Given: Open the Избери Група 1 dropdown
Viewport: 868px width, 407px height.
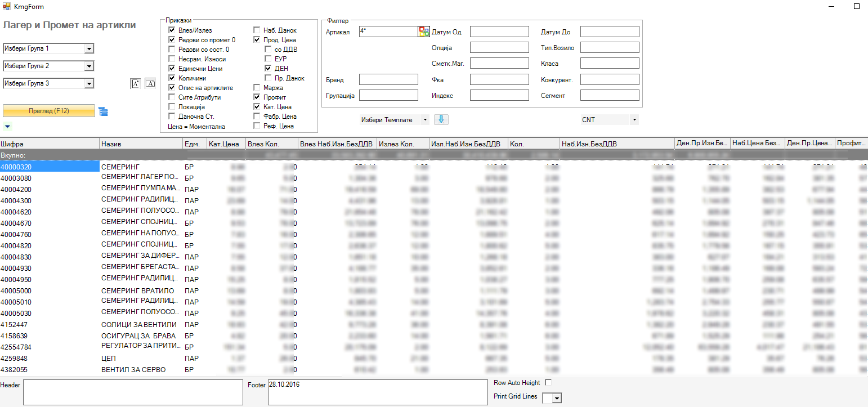Looking at the screenshot, I should 88,49.
